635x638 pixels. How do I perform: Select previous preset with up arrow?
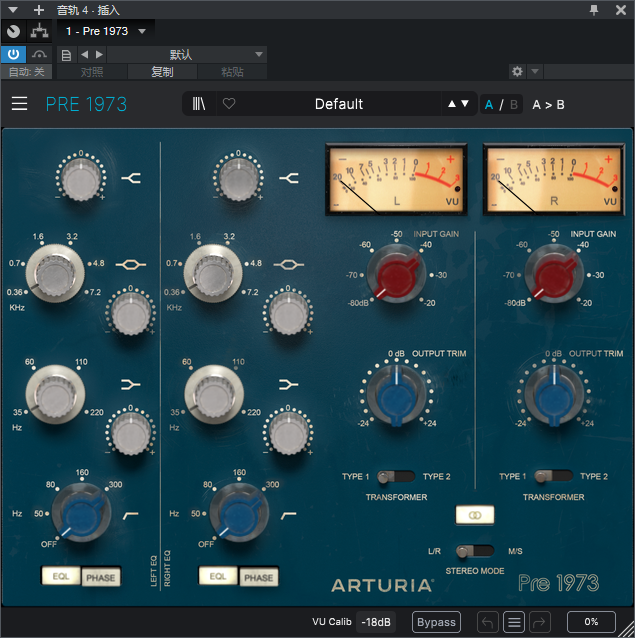coord(452,104)
